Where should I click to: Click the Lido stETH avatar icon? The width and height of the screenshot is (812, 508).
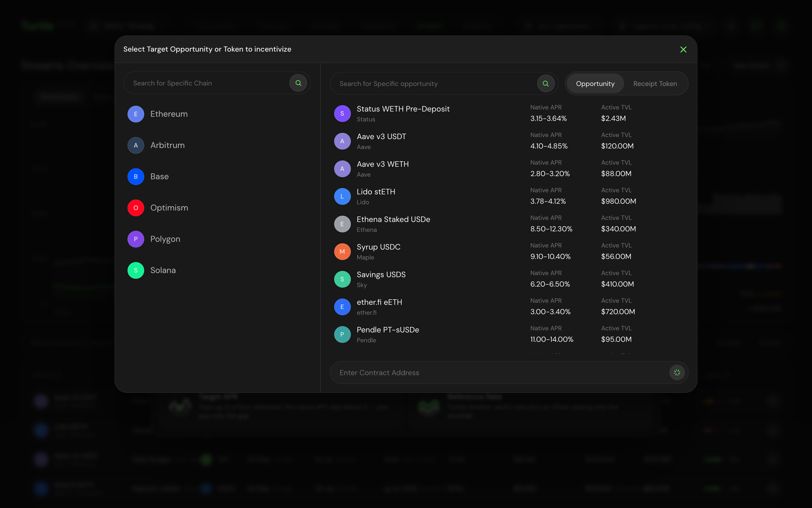tap(342, 196)
